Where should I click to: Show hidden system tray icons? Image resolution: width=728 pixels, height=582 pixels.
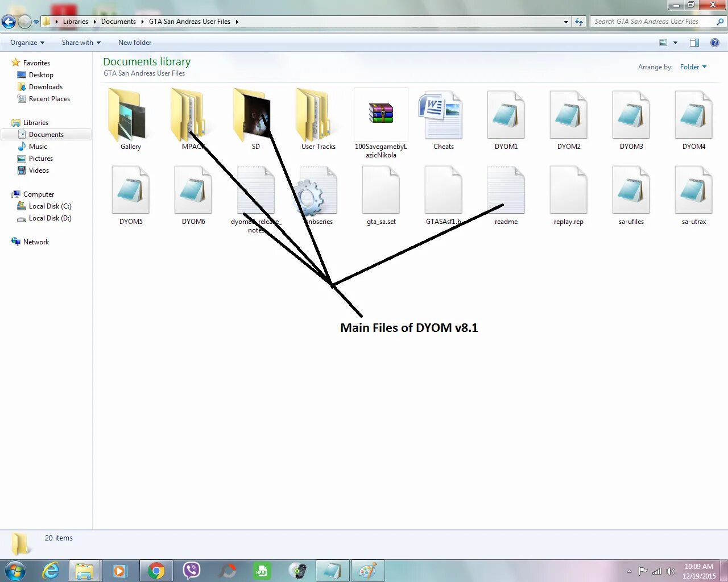(x=629, y=571)
